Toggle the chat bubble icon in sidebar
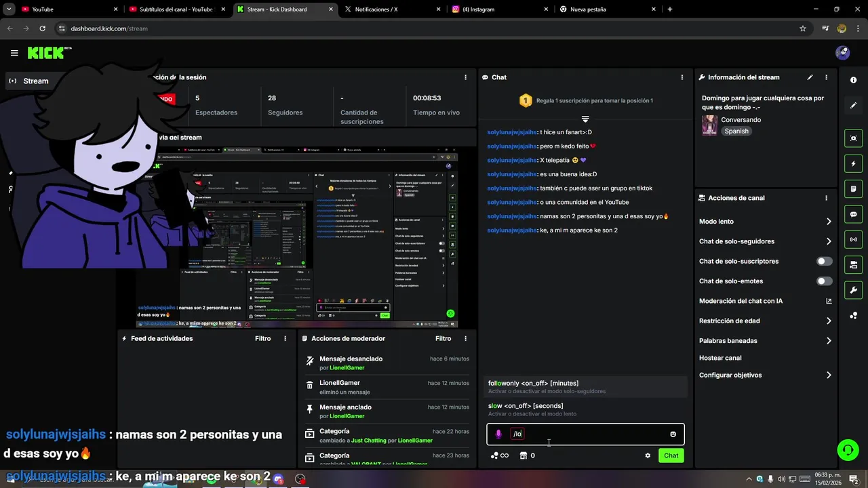Image resolution: width=868 pixels, height=488 pixels. 853,214
